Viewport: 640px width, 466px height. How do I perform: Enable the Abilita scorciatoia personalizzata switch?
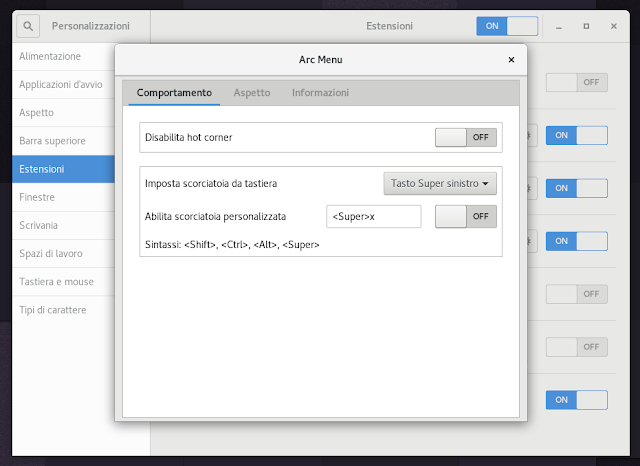[466, 216]
